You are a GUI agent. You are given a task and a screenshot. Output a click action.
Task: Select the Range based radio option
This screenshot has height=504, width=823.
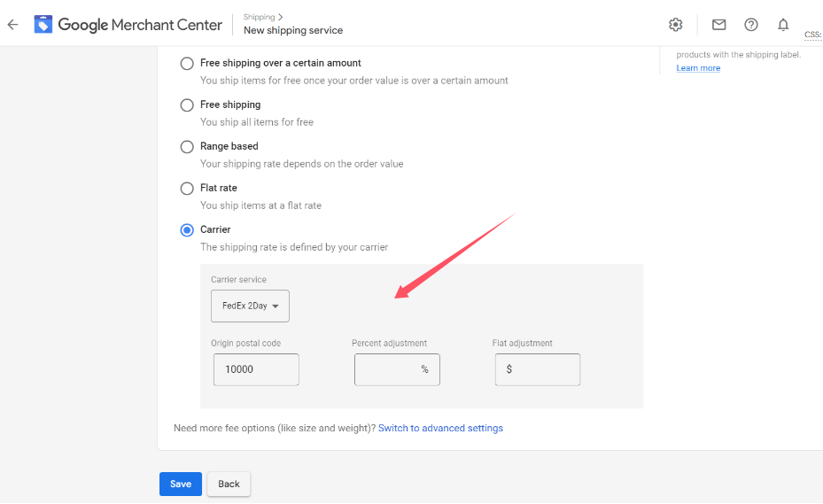pos(187,147)
